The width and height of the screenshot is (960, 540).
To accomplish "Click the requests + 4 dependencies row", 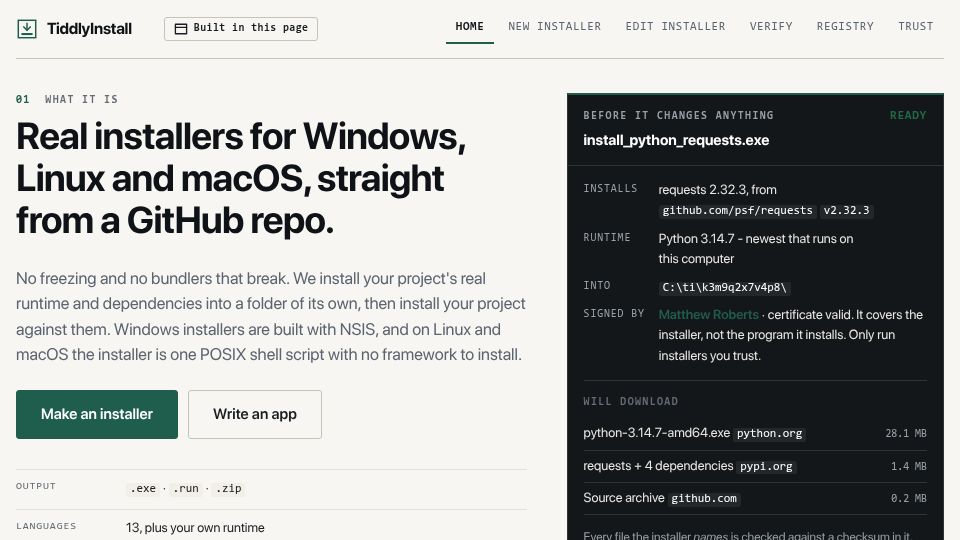I will point(754,467).
